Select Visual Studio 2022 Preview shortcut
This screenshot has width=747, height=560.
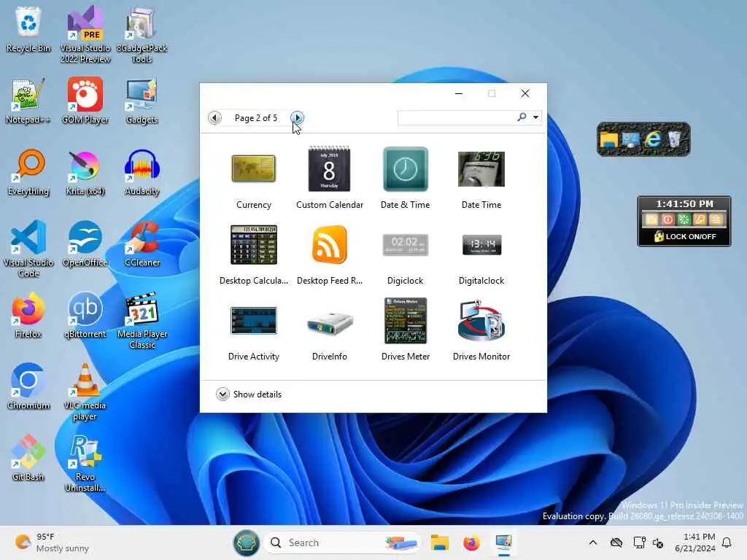(85, 35)
